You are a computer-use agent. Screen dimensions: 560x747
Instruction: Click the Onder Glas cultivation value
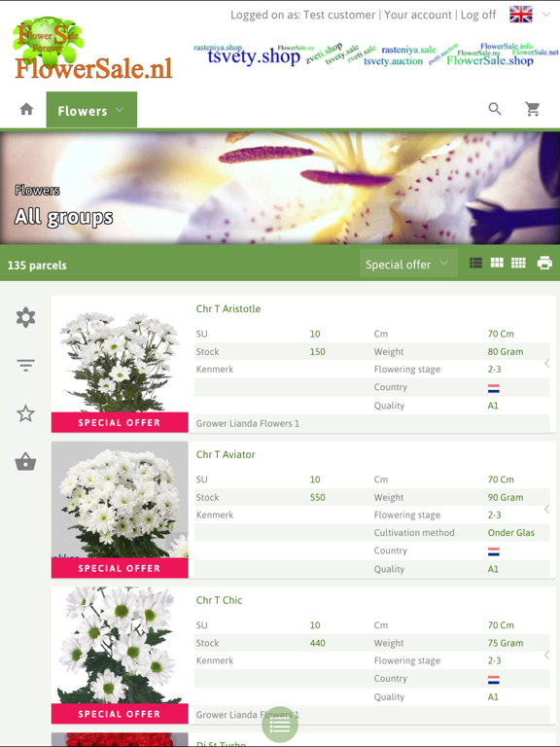pyautogui.click(x=511, y=533)
